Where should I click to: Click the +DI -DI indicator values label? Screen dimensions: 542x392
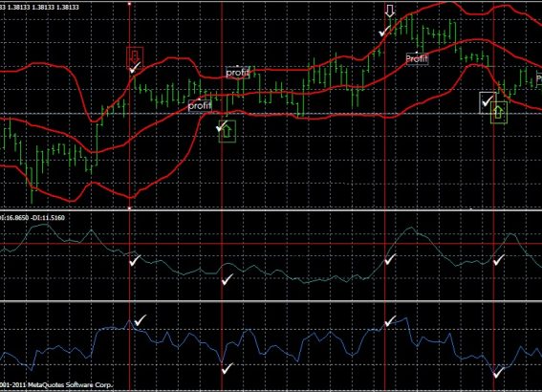33,218
